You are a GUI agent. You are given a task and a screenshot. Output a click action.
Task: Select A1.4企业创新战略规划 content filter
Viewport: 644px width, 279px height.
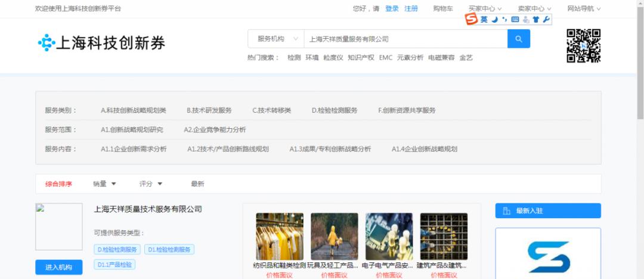tap(425, 149)
